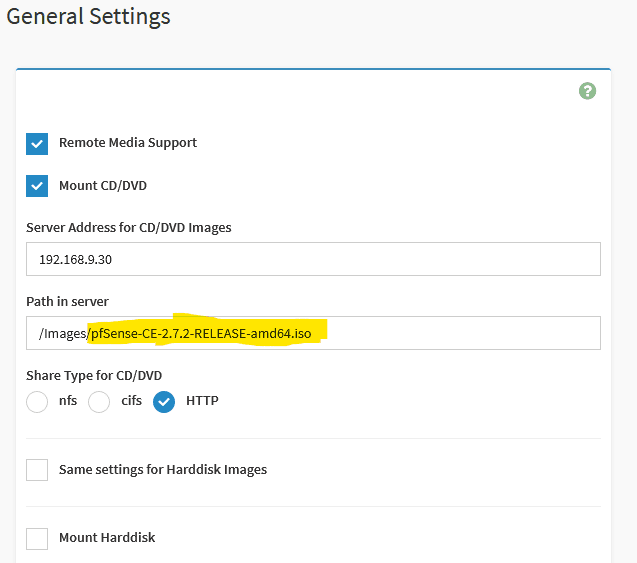Open the green help question mark icon
Viewport: 637px width, 563px height.
[587, 91]
